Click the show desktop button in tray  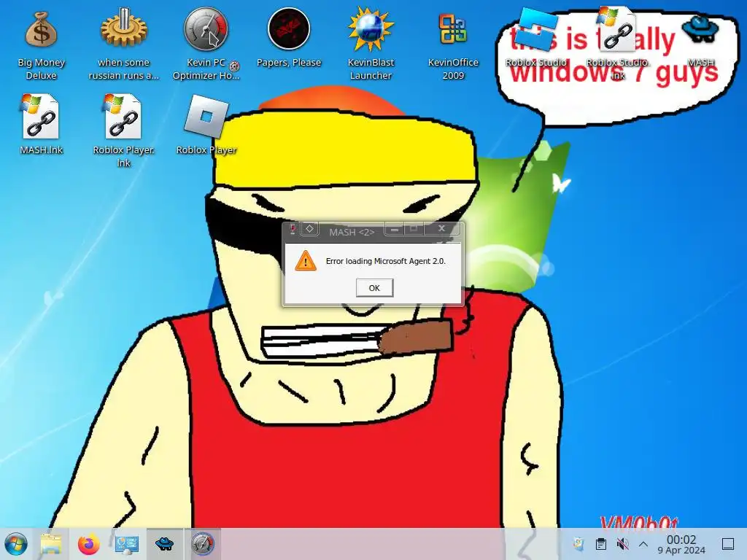point(728,544)
